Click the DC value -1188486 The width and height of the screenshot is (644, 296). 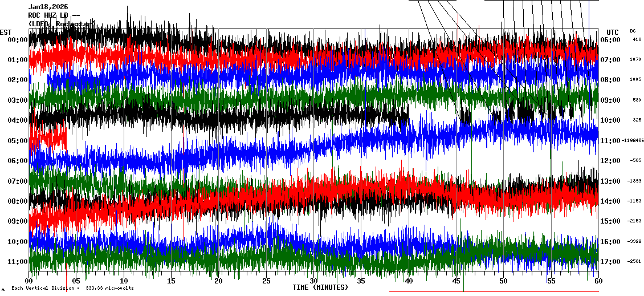(633, 140)
